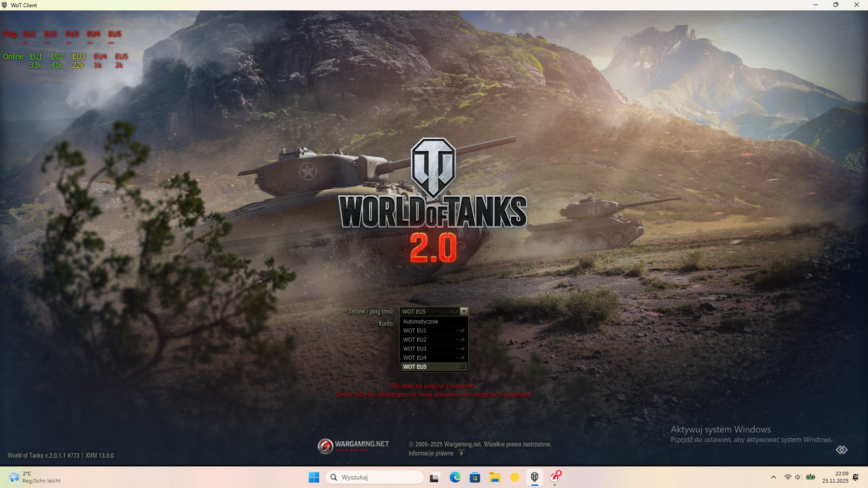Viewport: 868px width, 488px height.
Task: Choose WOT EU2 in the server list
Action: click(434, 339)
